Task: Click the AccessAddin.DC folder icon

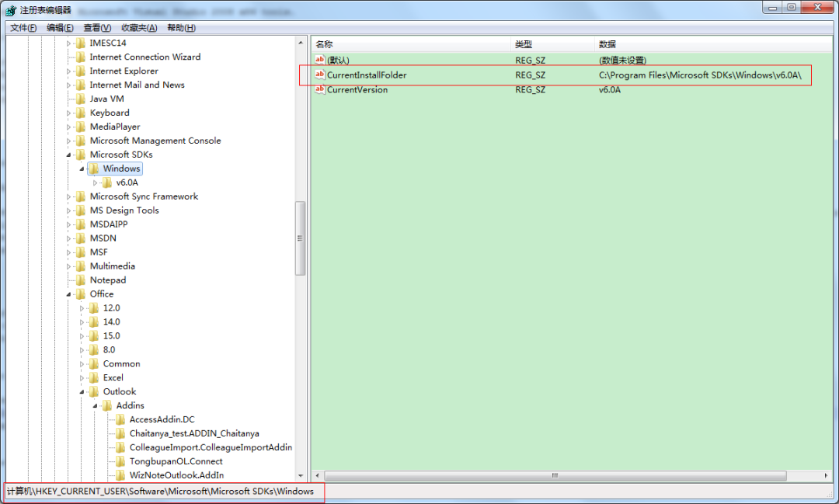Action: tap(120, 419)
